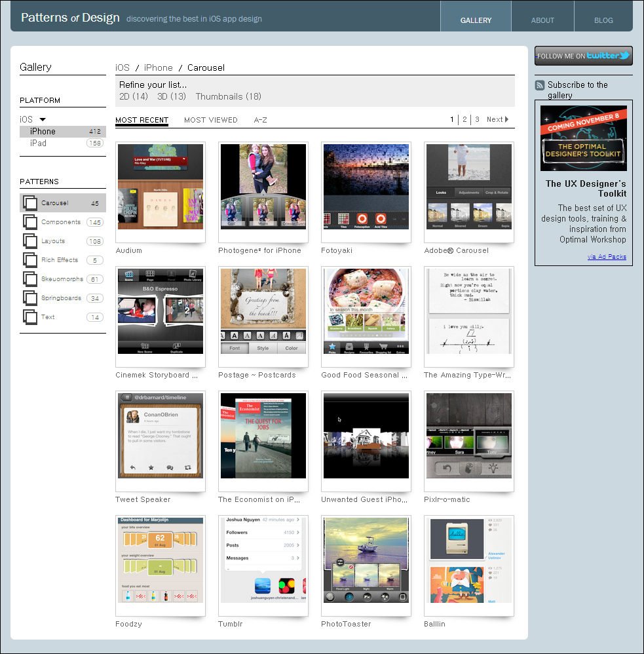Click Subscribe to the gallery link
Screen dimensions: 644x654
coord(577,90)
